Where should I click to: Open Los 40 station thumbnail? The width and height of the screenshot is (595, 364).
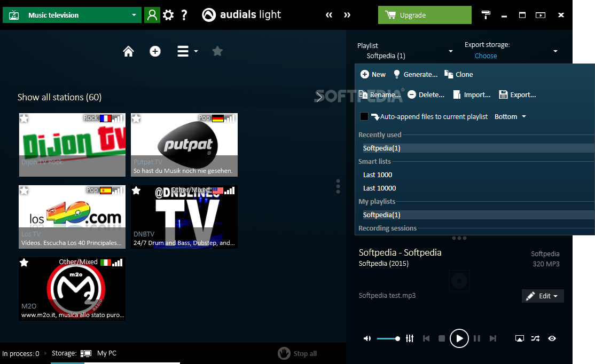click(x=72, y=217)
